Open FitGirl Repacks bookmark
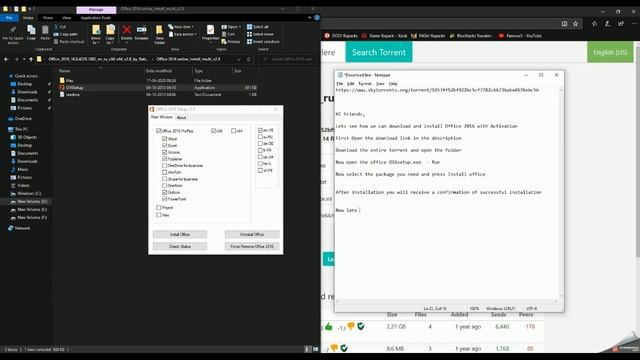The image size is (640, 360). click(428, 36)
